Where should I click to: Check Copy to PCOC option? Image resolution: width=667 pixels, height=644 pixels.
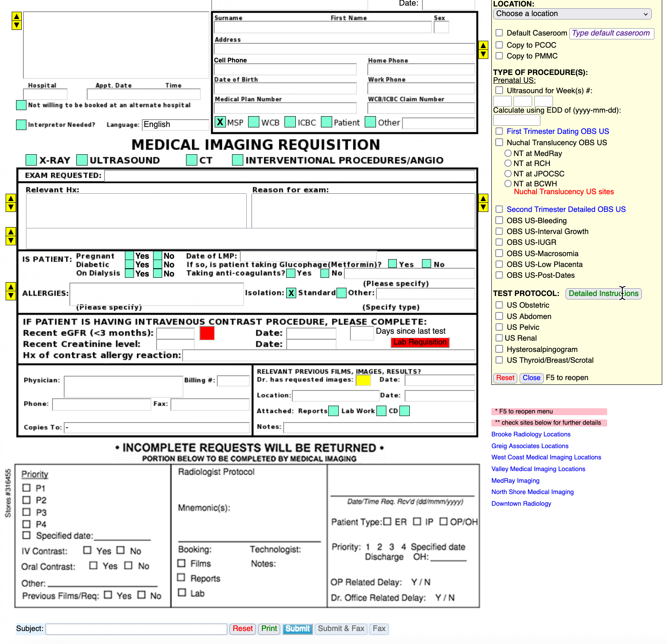[x=499, y=45]
